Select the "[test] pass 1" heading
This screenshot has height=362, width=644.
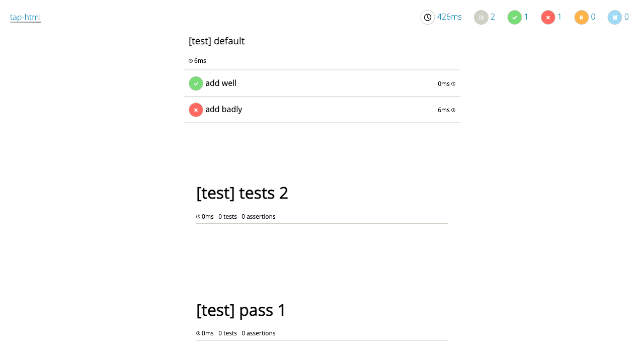(241, 310)
